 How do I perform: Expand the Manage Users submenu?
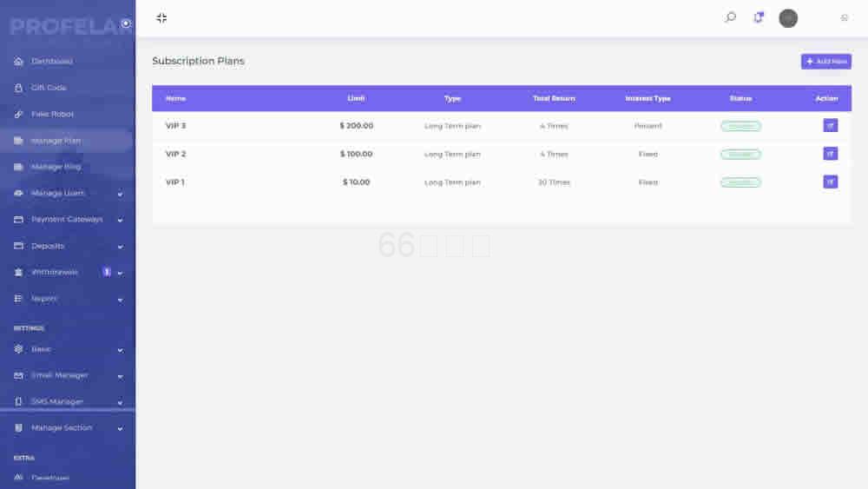pyautogui.click(x=120, y=194)
